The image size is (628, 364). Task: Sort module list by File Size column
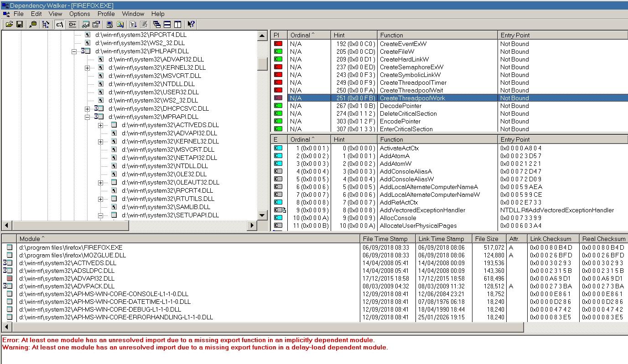click(489, 239)
